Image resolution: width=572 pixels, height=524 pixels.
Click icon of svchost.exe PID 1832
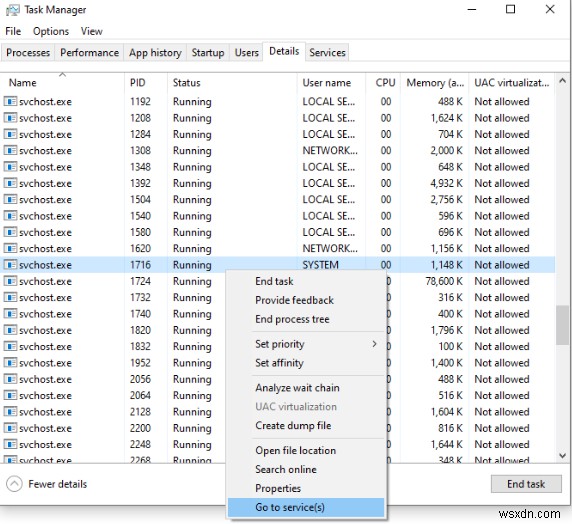[x=10, y=346]
